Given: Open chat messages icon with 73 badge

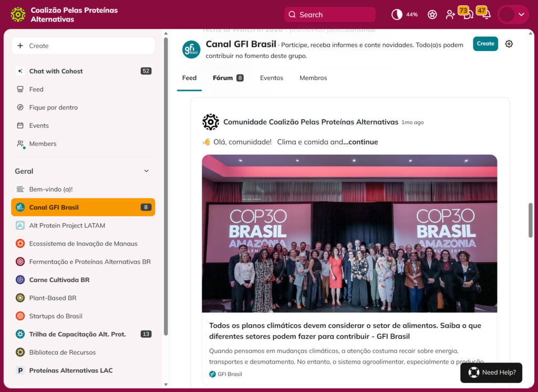Looking at the screenshot, I should [x=467, y=15].
